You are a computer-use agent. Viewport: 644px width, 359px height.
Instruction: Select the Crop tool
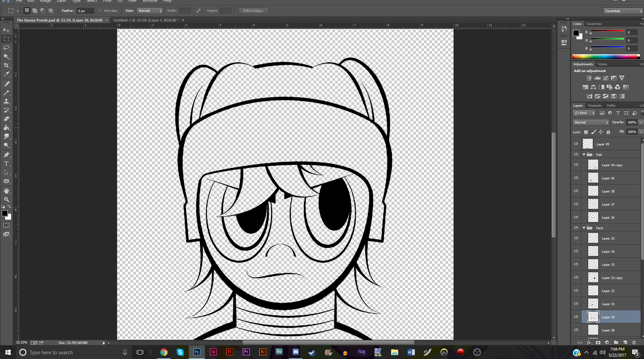[7, 65]
